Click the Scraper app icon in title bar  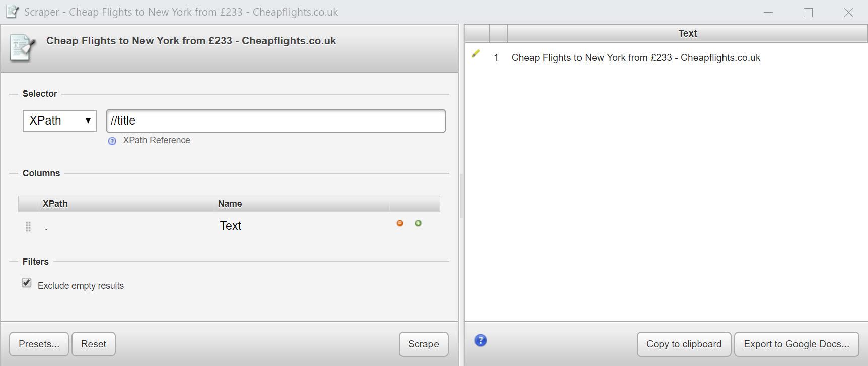pyautogui.click(x=13, y=11)
